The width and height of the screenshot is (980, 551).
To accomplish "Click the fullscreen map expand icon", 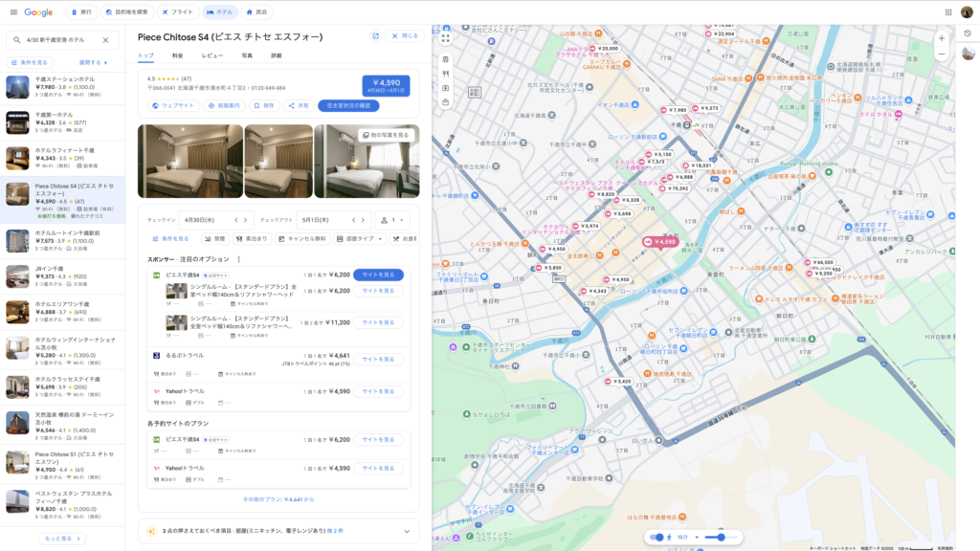I will 445,38.
